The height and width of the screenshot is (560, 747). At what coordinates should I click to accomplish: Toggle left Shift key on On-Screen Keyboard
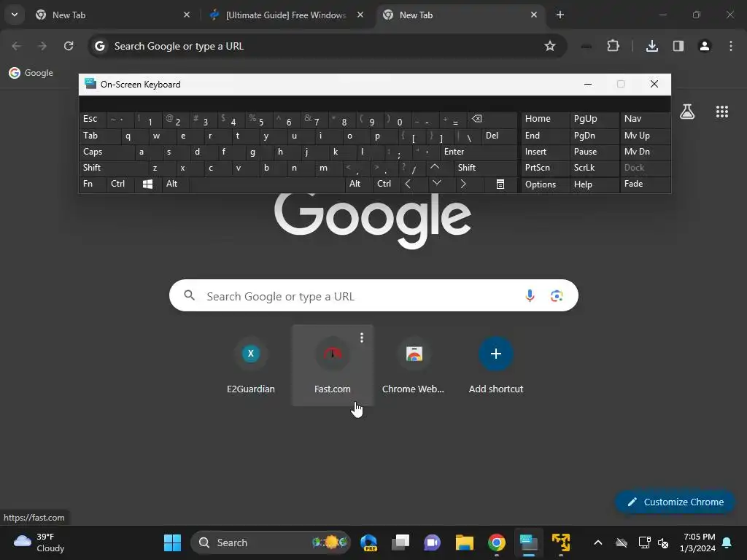tap(113, 168)
